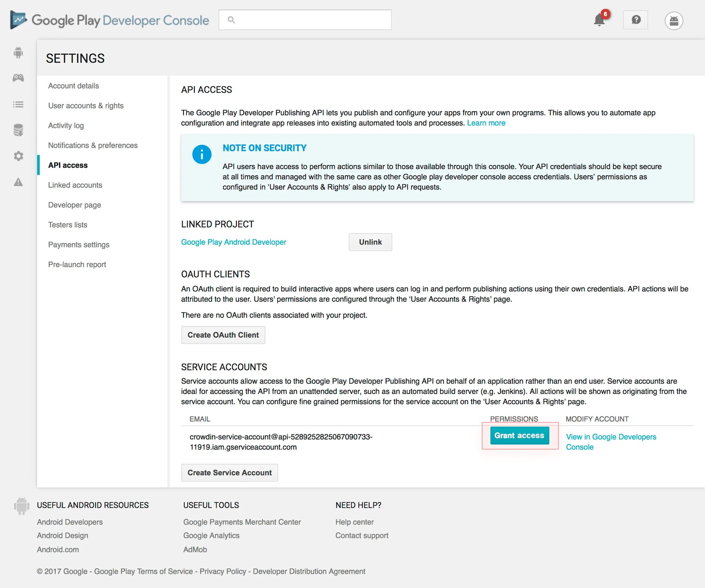Open Settings gear icon in sidebar
The image size is (705, 588).
point(18,156)
